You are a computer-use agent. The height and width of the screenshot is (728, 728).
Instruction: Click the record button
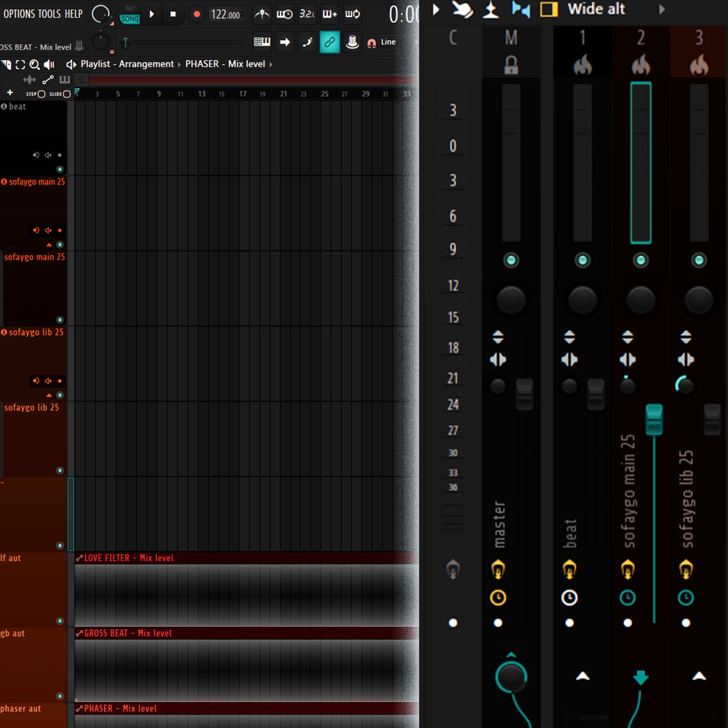click(x=196, y=14)
